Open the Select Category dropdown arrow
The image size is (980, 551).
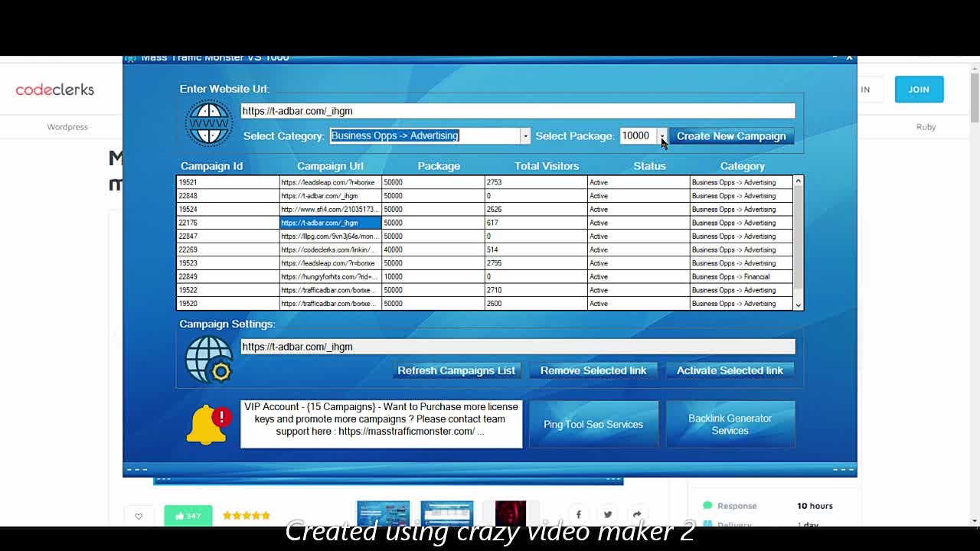tap(525, 136)
